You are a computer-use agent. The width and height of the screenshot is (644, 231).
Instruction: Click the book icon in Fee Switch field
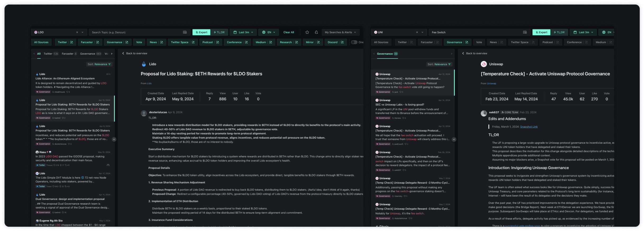[x=525, y=32]
